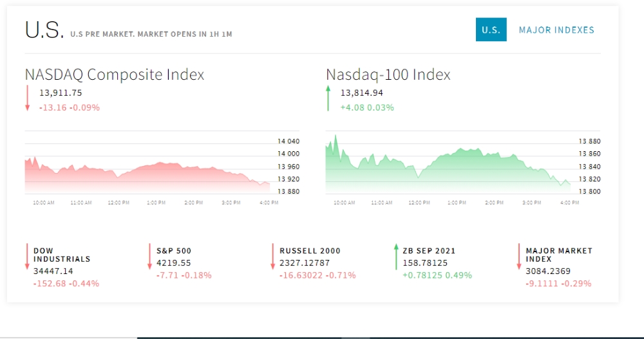Image resolution: width=644 pixels, height=339 pixels.
Task: Click the 13 960 axis label
Action: (x=289, y=167)
